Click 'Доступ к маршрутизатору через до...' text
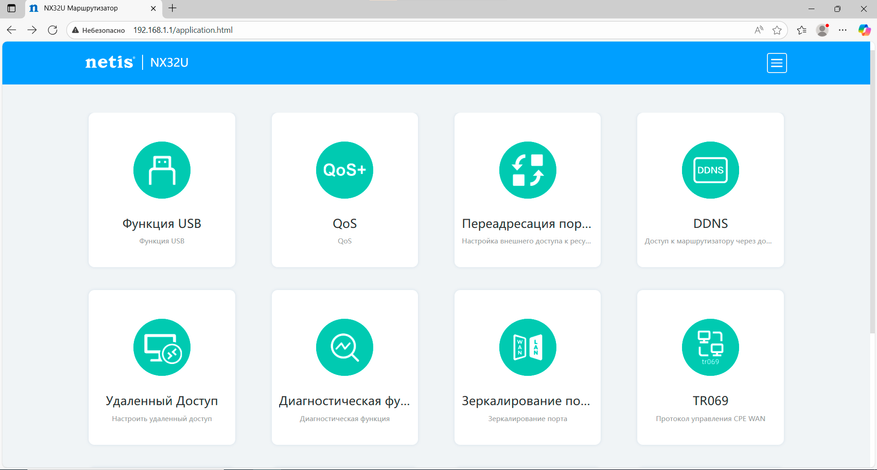Screen dimensions: 877x470 pos(710,242)
